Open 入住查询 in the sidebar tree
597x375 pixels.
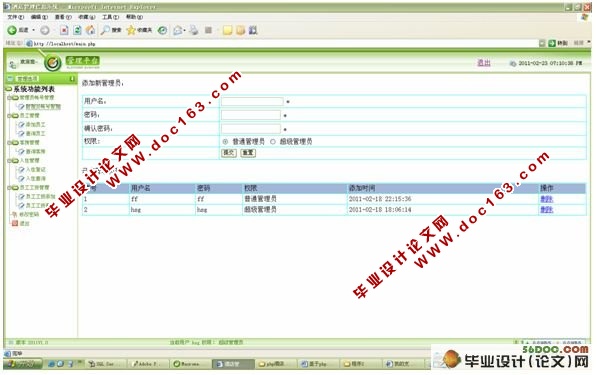(x=35, y=178)
